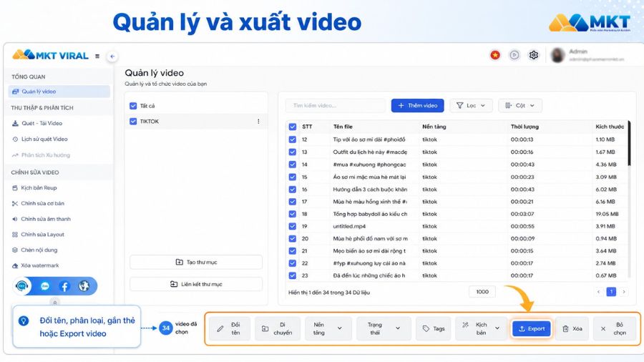Collapse sidebar with the back arrow icon

point(112,57)
